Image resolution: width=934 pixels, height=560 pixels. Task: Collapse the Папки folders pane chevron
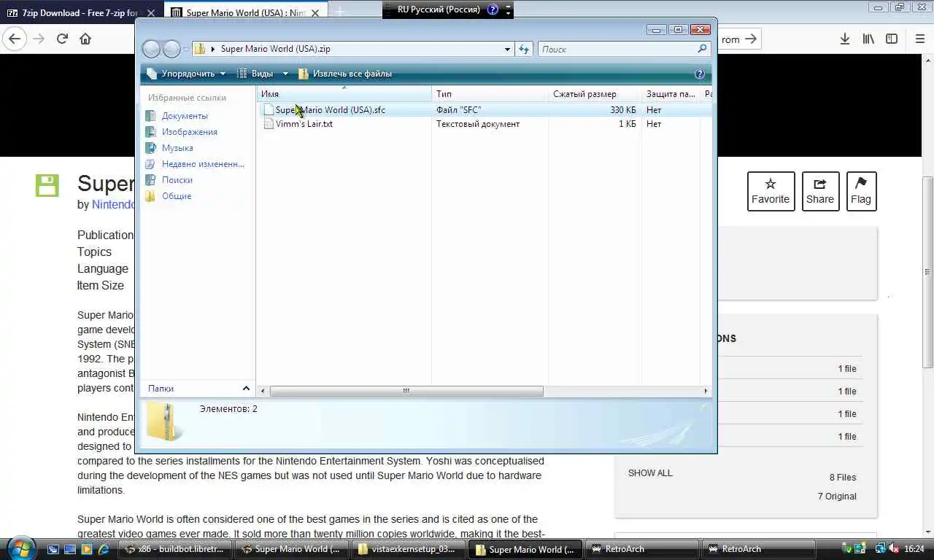246,389
